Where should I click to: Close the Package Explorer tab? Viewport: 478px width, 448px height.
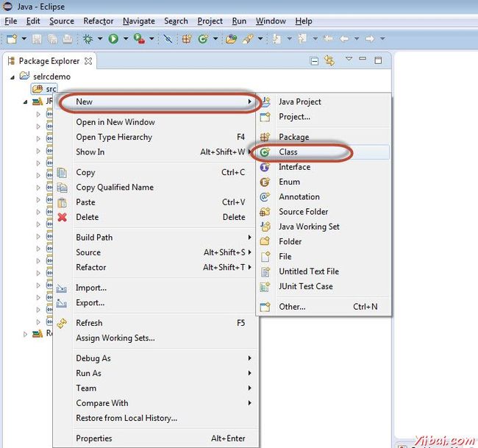(88, 61)
